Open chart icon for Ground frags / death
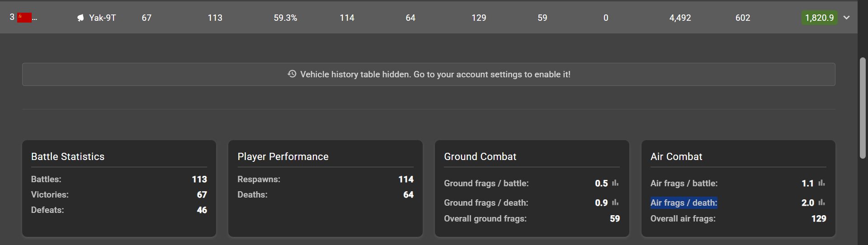The image size is (868, 245). pos(615,203)
